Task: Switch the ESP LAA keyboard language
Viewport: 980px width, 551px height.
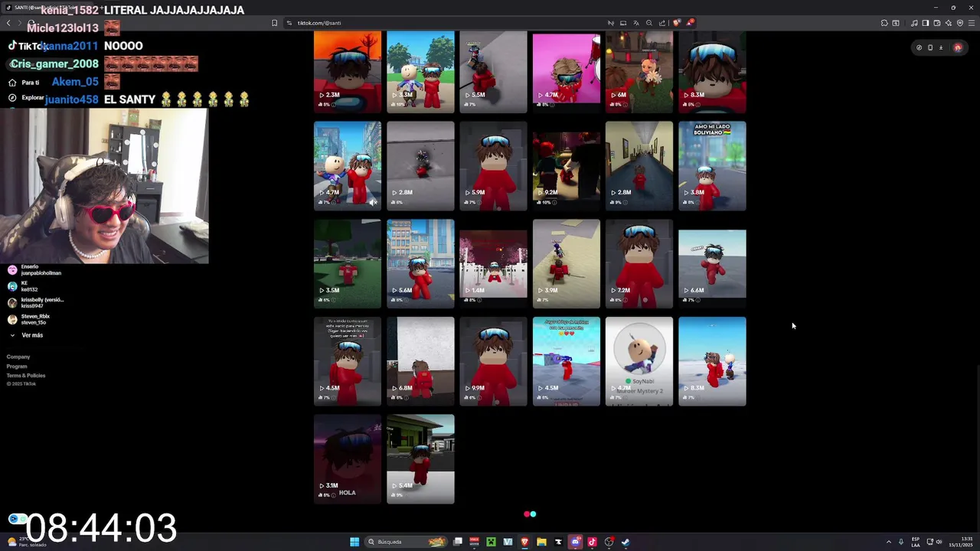Action: click(916, 542)
